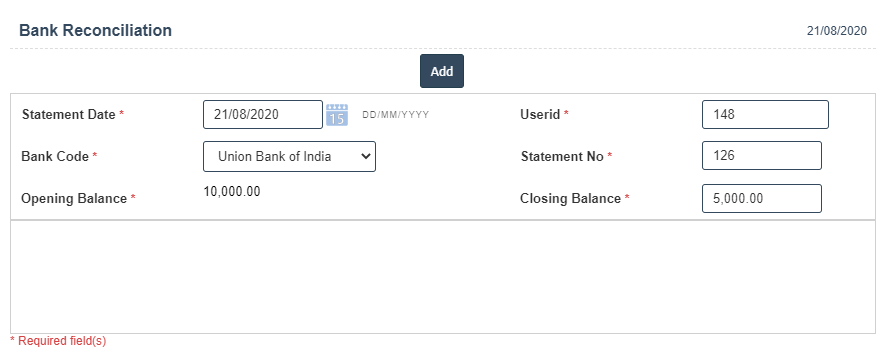The width and height of the screenshot is (890, 360).
Task: Edit the Closing Balance field 5,000.00
Action: [x=762, y=199]
